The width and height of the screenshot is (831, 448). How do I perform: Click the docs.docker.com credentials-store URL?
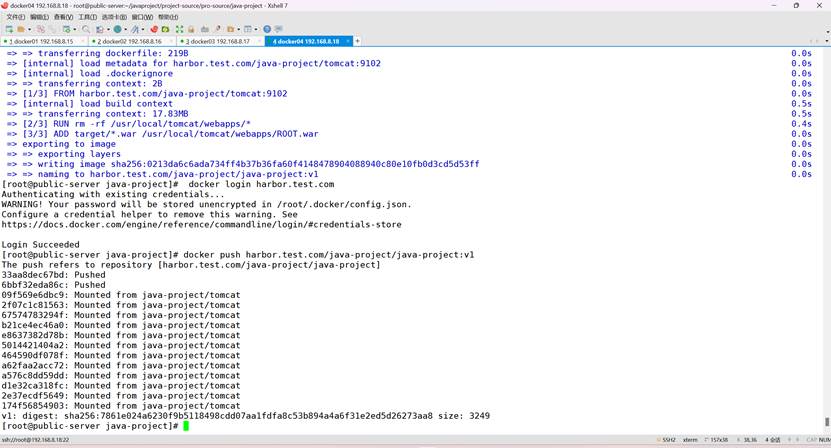point(201,224)
